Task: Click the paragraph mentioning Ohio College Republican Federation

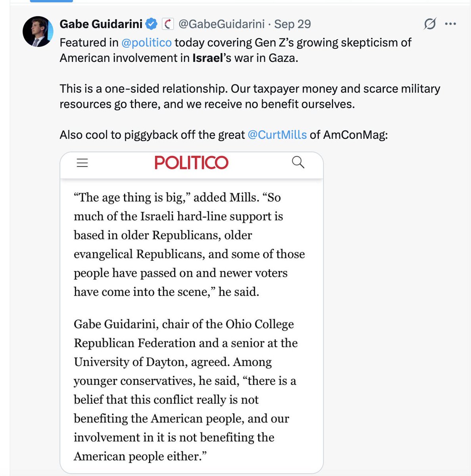Action: (x=185, y=390)
